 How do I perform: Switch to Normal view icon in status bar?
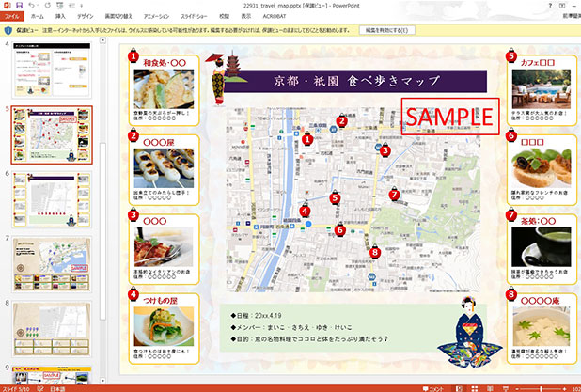click(x=459, y=388)
